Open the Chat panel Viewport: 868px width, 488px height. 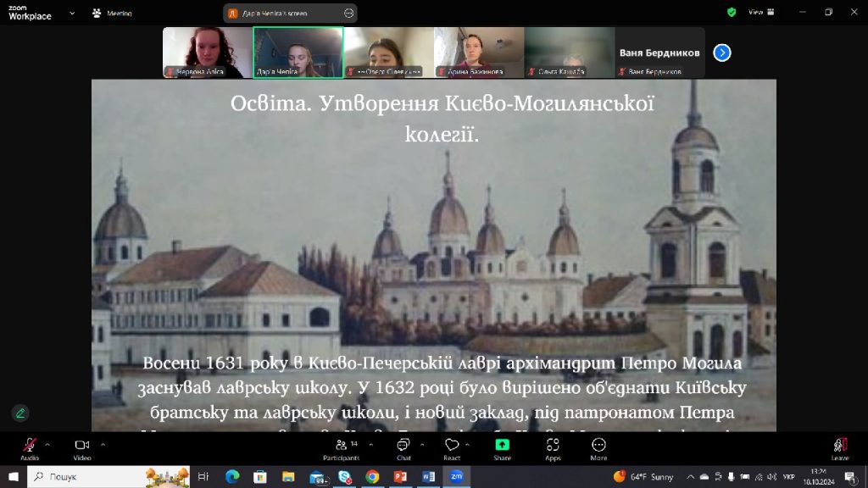point(403,449)
